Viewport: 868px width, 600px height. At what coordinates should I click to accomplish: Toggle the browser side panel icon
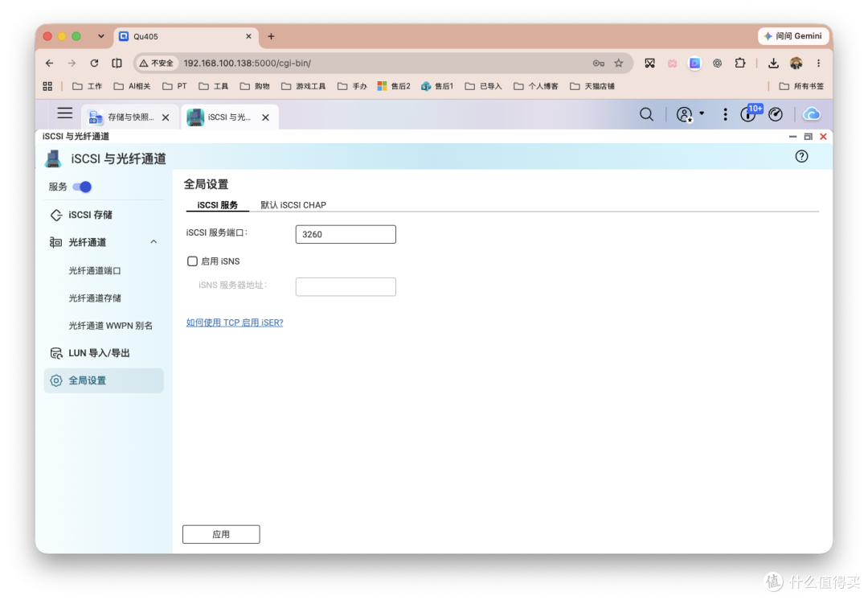tap(117, 64)
